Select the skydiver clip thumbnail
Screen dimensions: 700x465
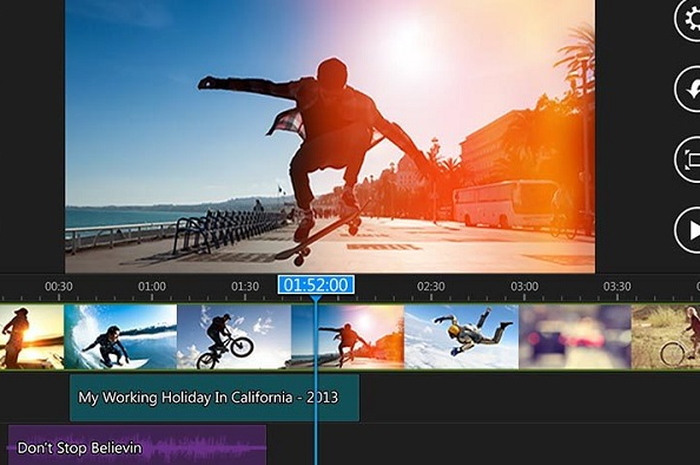click(x=461, y=337)
